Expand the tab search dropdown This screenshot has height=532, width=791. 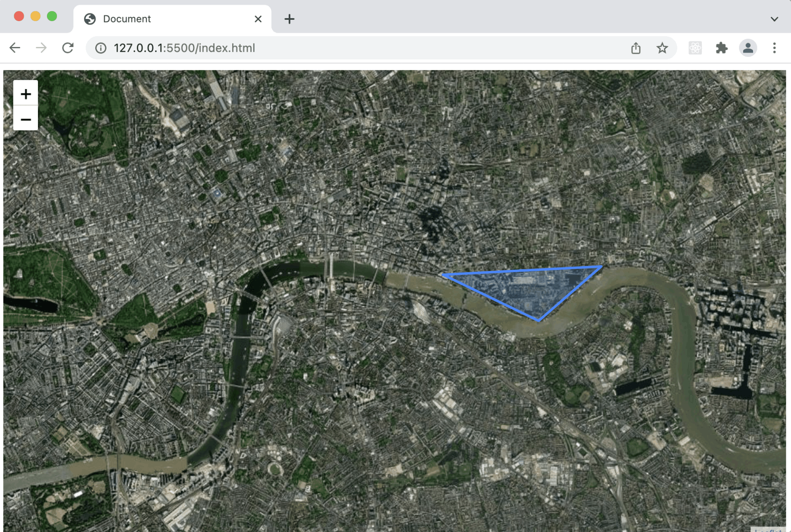tap(774, 19)
